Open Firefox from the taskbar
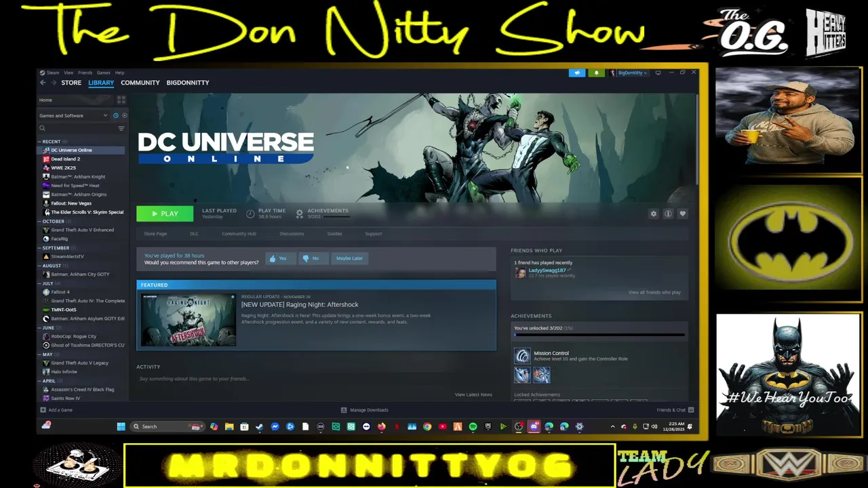Viewport: 868px width, 488px height. (382, 426)
